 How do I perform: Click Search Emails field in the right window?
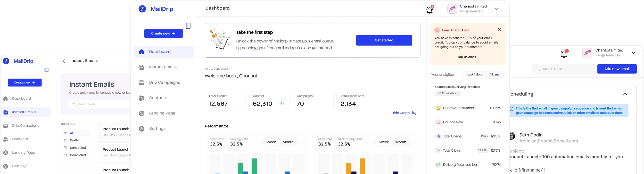coord(564,69)
